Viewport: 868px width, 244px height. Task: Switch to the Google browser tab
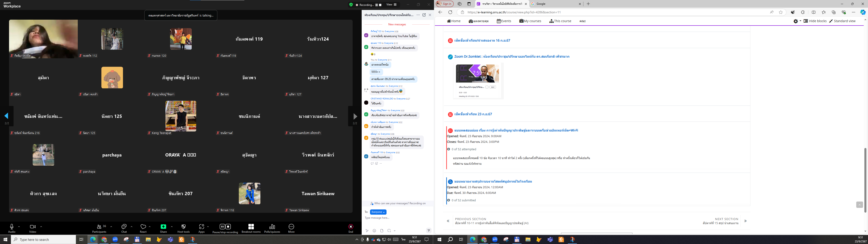click(x=553, y=4)
